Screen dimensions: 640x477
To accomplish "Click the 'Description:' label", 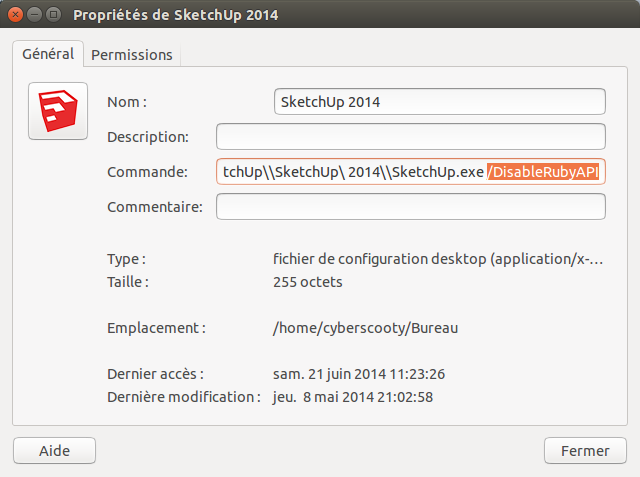I will tap(148, 137).
